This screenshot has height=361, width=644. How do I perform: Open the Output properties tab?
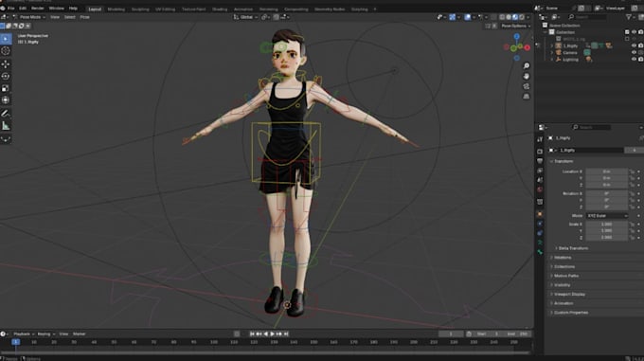click(540, 161)
